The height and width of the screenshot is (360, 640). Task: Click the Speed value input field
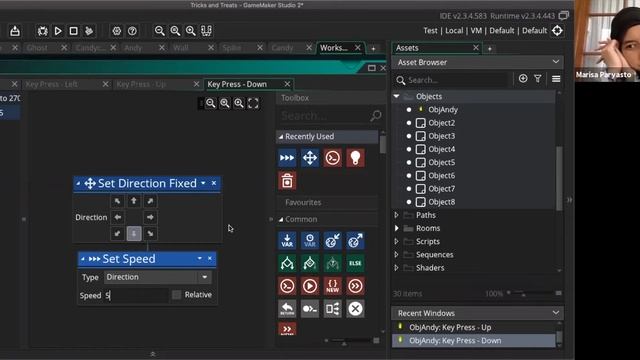[x=136, y=295]
